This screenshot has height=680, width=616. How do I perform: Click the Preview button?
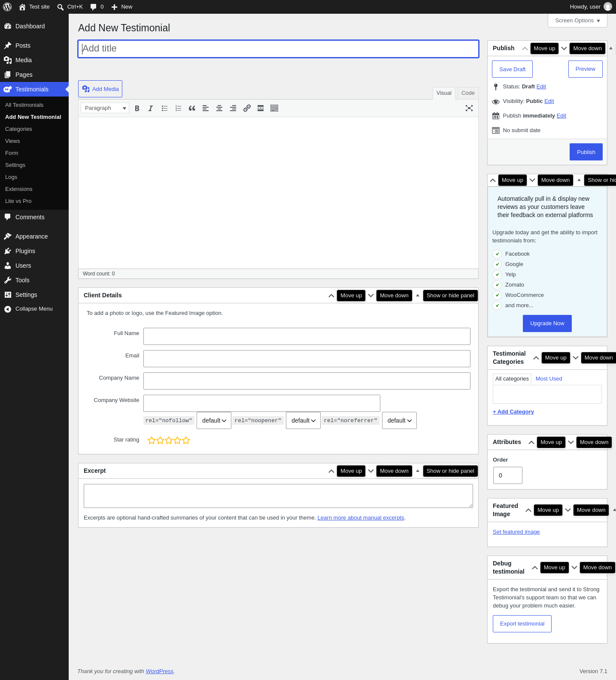[586, 69]
